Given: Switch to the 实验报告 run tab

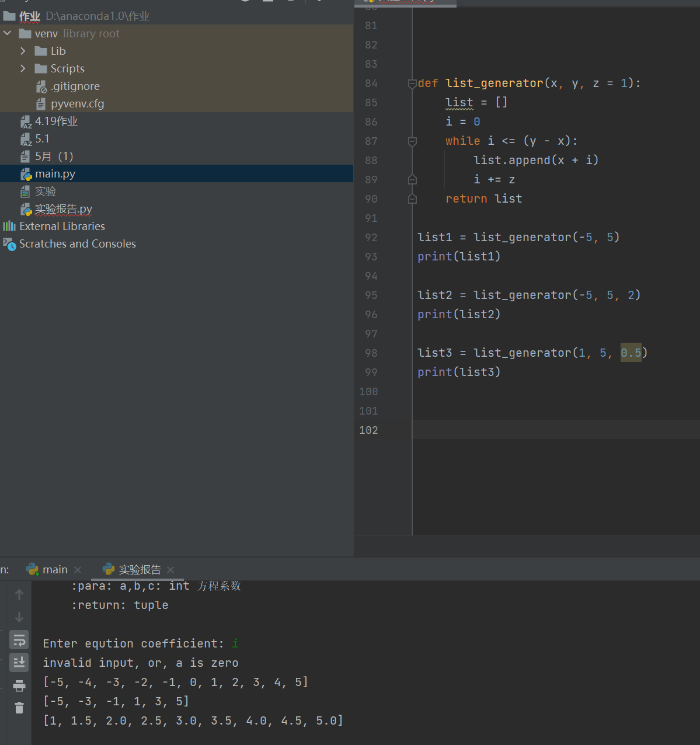Looking at the screenshot, I should point(140,569).
